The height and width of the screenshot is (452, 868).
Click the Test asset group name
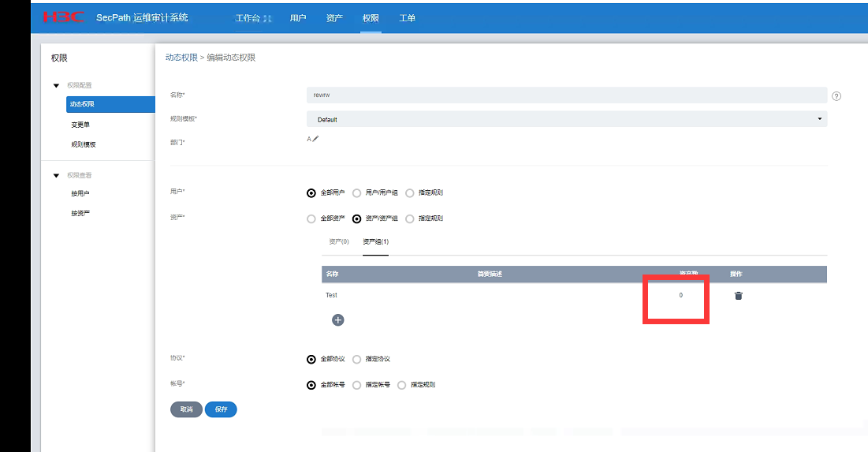click(x=331, y=295)
